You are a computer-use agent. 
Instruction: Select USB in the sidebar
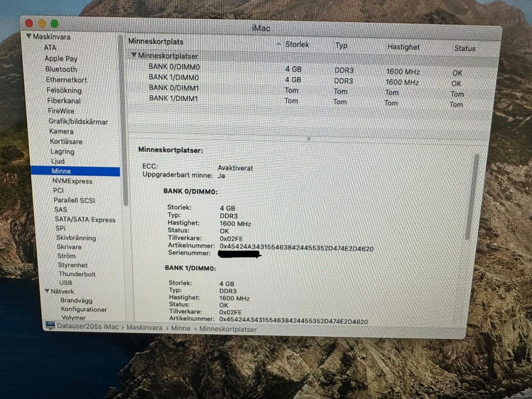tap(65, 283)
